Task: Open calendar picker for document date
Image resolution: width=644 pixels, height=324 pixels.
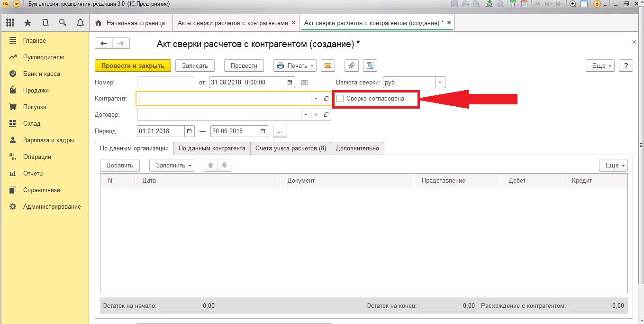Action: point(290,82)
